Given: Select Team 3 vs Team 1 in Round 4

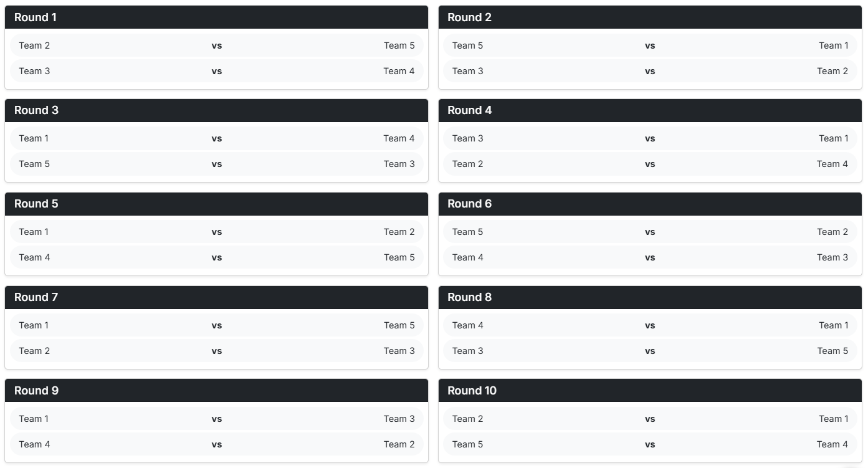Looking at the screenshot, I should click(650, 138).
